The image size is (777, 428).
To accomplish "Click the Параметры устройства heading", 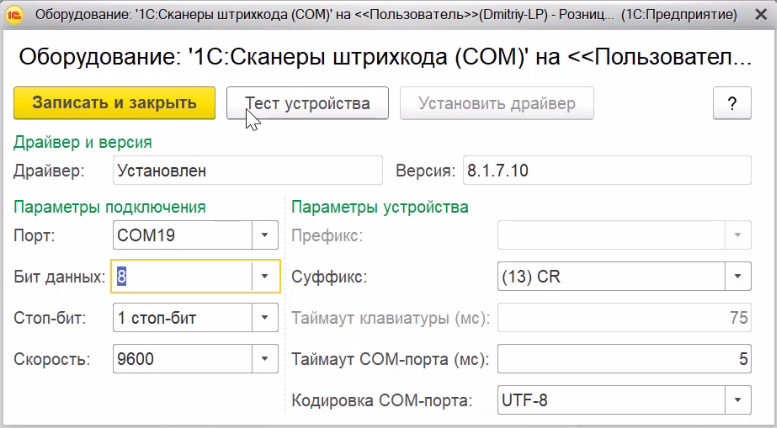I will coord(380,207).
